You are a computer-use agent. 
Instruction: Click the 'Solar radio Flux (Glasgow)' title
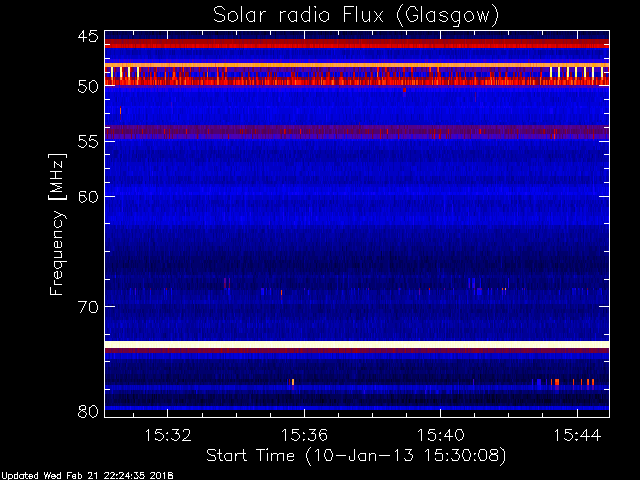(x=356, y=16)
